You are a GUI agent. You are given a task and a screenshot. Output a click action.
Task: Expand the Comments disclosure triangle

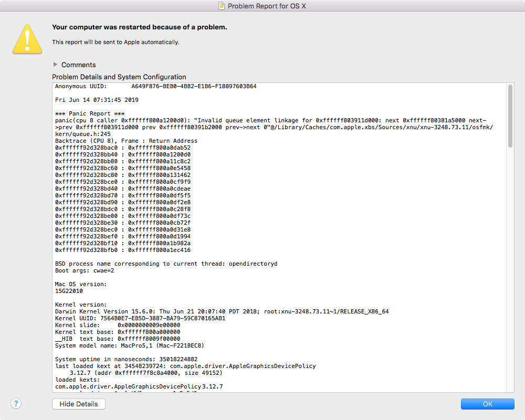pos(55,64)
